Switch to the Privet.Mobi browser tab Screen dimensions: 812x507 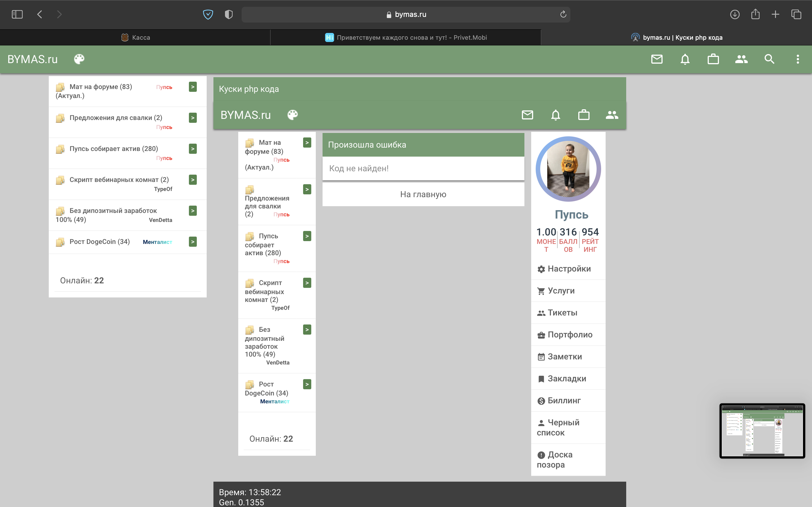[406, 37]
